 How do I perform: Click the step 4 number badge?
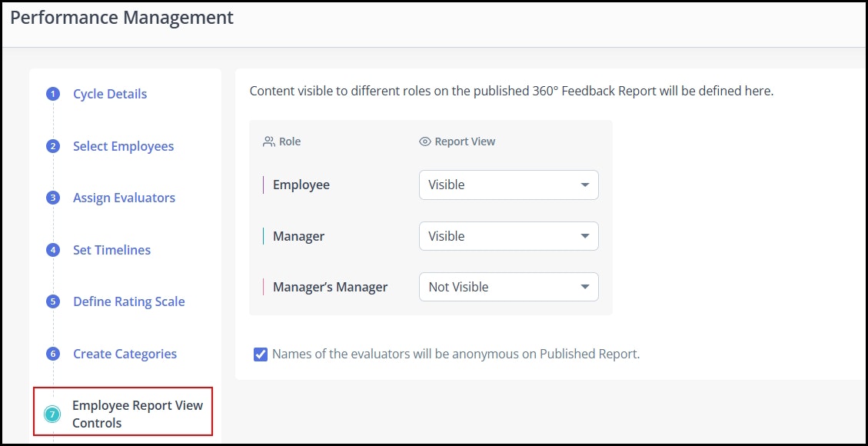53,250
